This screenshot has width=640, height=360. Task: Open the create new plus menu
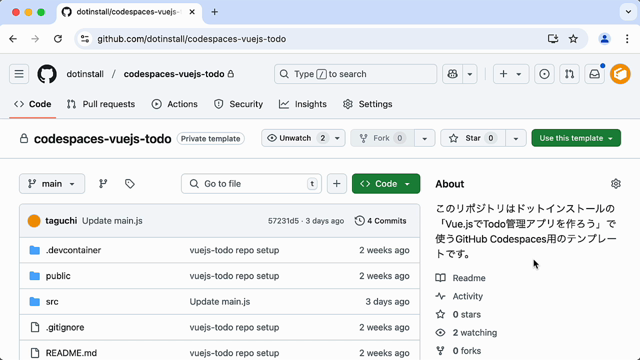pos(511,74)
